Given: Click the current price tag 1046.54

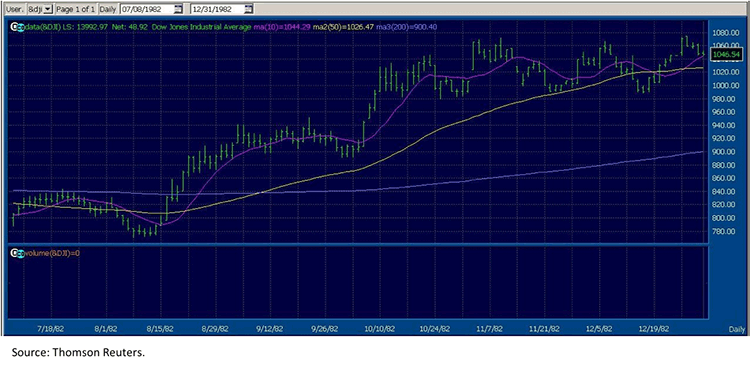Looking at the screenshot, I should click(727, 55).
